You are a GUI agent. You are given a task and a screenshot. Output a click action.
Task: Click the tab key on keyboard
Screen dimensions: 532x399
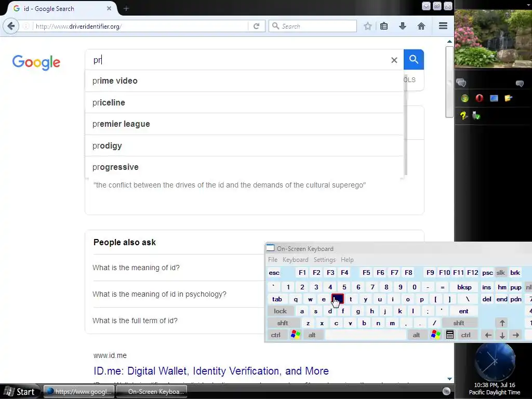tap(277, 299)
